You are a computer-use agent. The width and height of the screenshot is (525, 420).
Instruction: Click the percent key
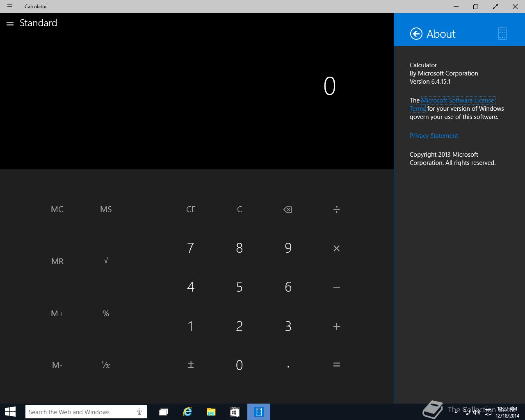[106, 313]
